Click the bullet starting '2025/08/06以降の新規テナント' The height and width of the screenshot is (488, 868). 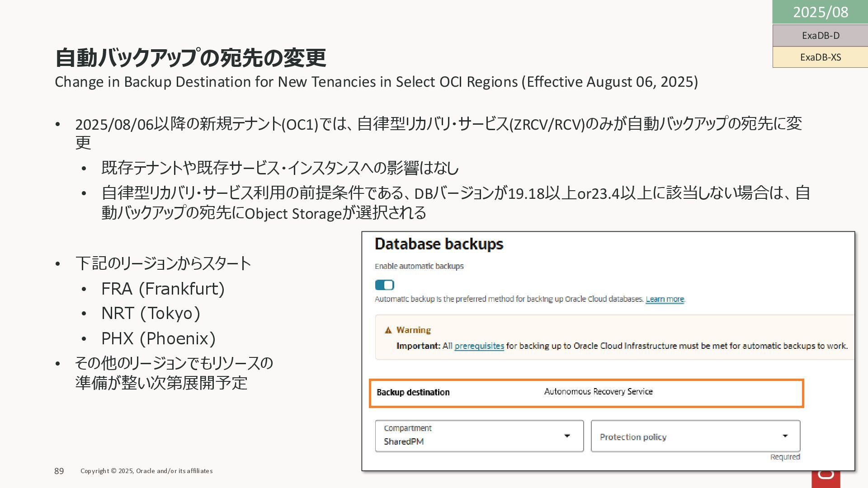(x=439, y=133)
